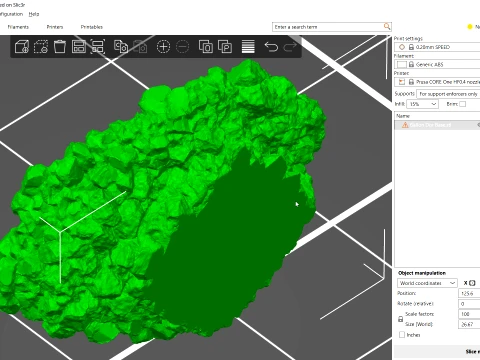This screenshot has width=480, height=360.
Task: Click the Slice now button
Action: (x=437, y=352)
